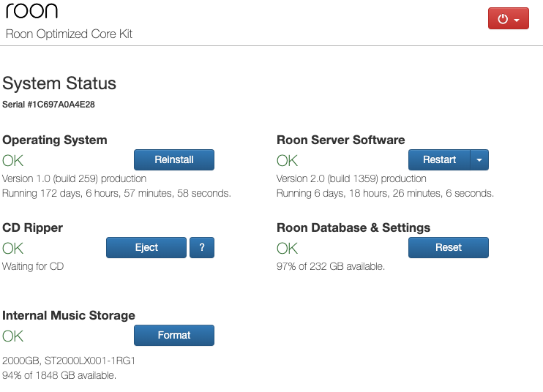The image size is (543, 392).
Task: Eject the CD from the ripper
Action: [x=146, y=247]
